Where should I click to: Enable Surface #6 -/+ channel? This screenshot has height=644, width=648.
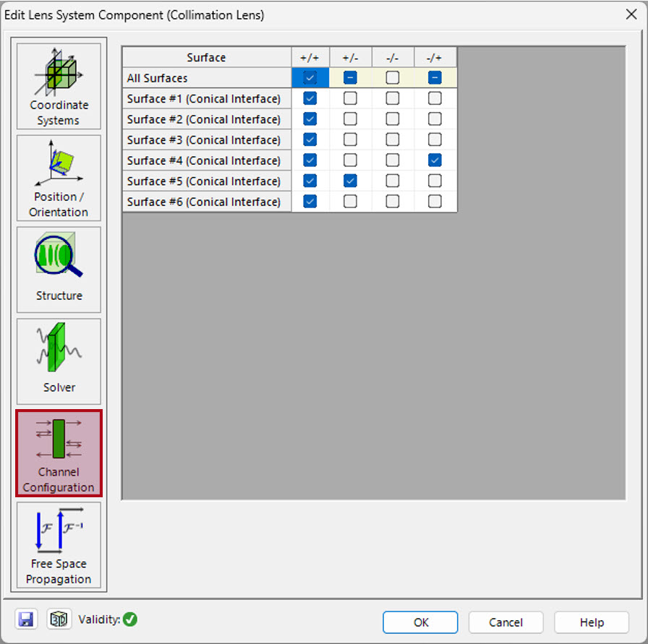pos(435,202)
